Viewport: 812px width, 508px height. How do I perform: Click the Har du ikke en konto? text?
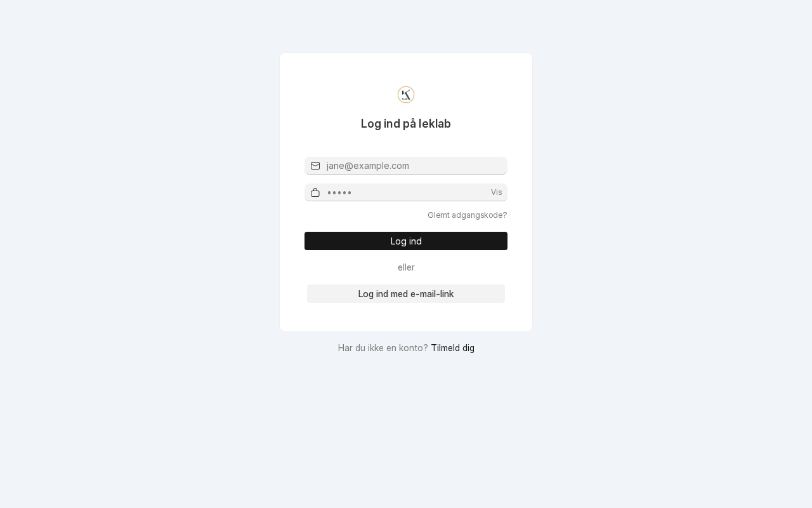tap(383, 348)
